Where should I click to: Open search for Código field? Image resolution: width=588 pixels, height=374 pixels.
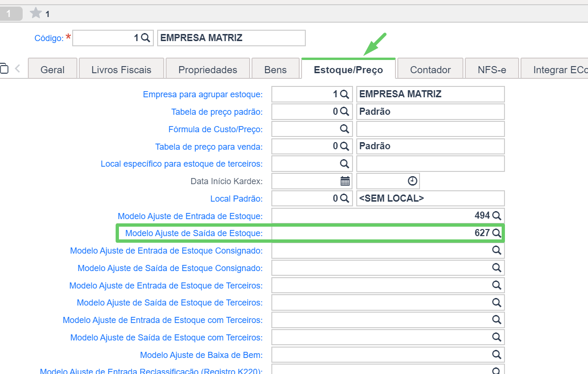(x=145, y=38)
